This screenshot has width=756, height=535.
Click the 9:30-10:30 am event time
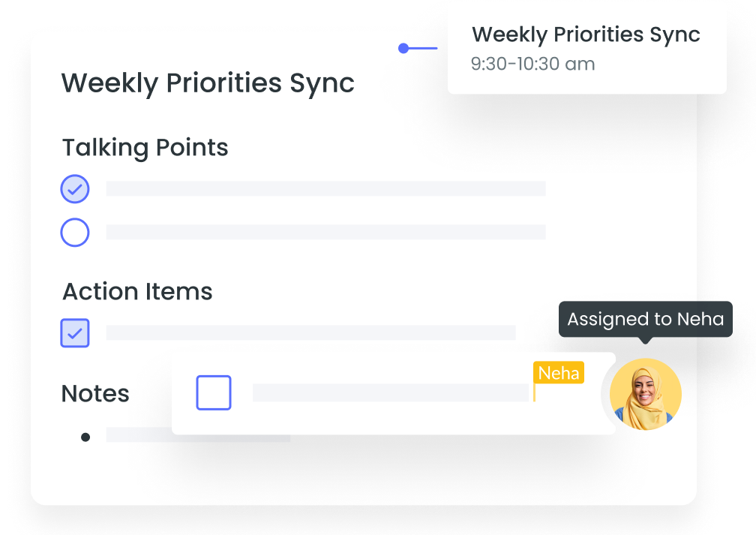[x=532, y=64]
